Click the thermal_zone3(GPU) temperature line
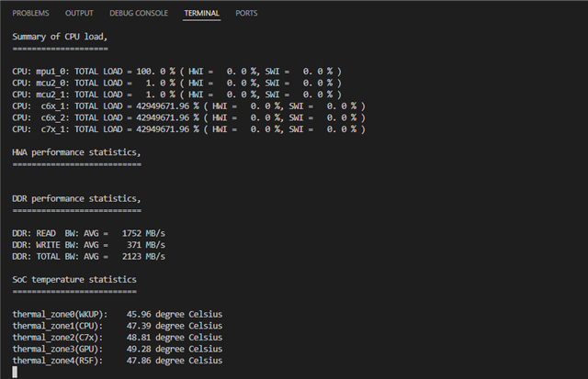Image resolution: width=588 pixels, height=379 pixels. click(x=118, y=349)
